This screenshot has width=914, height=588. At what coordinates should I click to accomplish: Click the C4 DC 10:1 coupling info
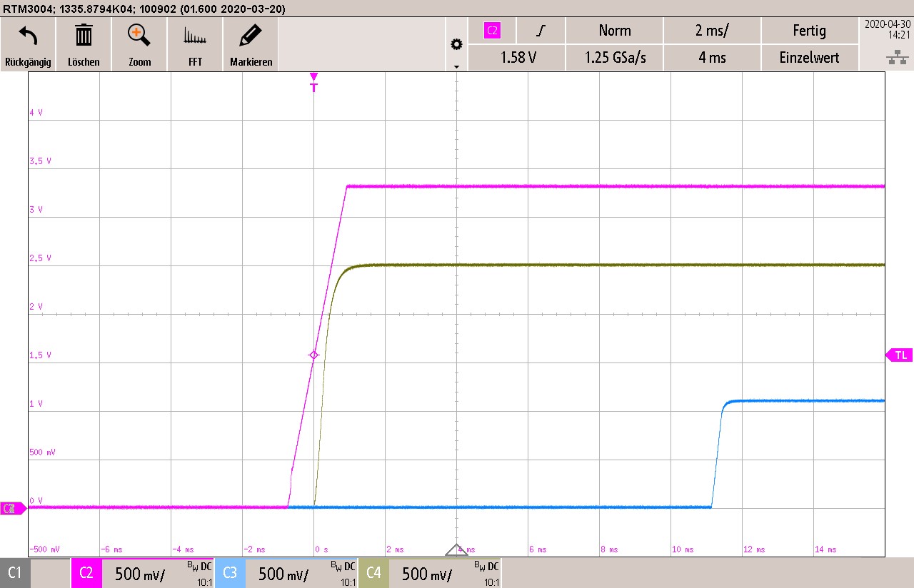pos(486,574)
